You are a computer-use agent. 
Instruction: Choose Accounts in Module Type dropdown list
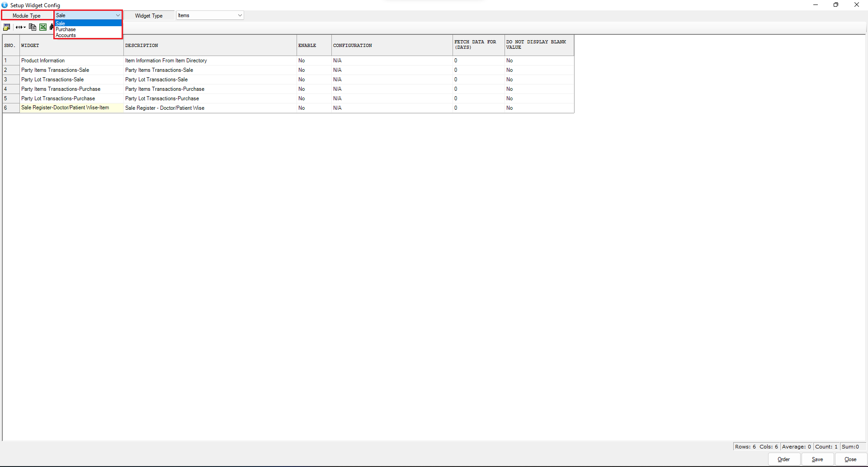pyautogui.click(x=66, y=35)
